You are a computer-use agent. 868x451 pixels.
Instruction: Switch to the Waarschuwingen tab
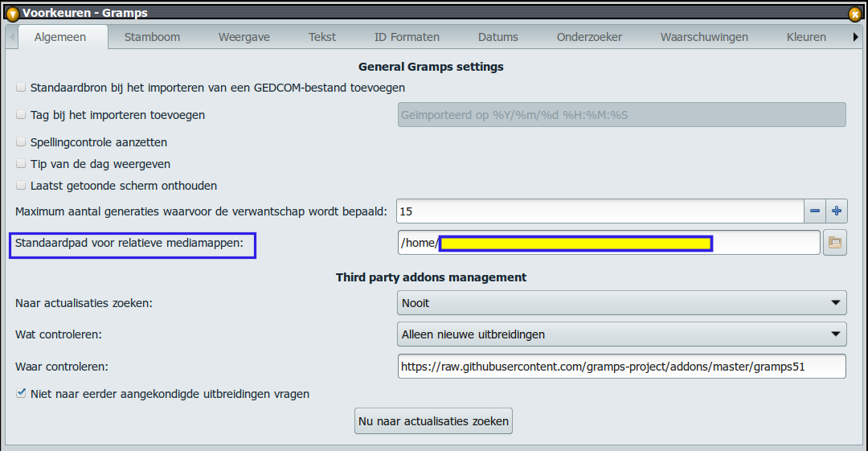[x=704, y=37]
